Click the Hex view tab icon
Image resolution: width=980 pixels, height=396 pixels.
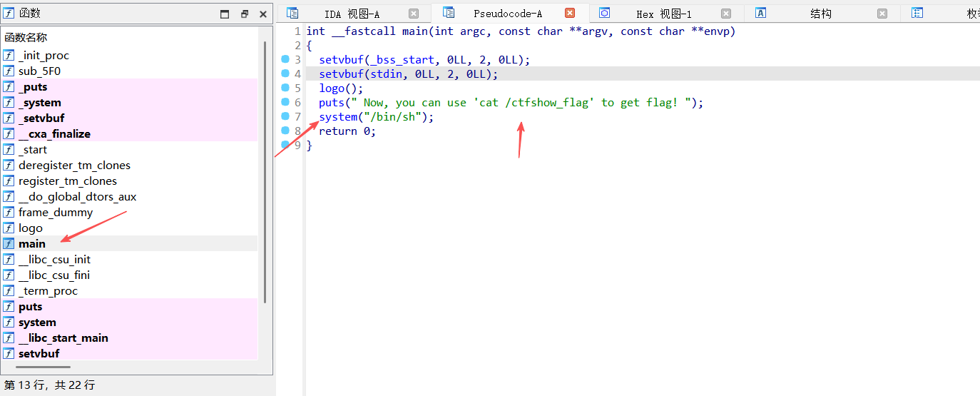tap(605, 13)
